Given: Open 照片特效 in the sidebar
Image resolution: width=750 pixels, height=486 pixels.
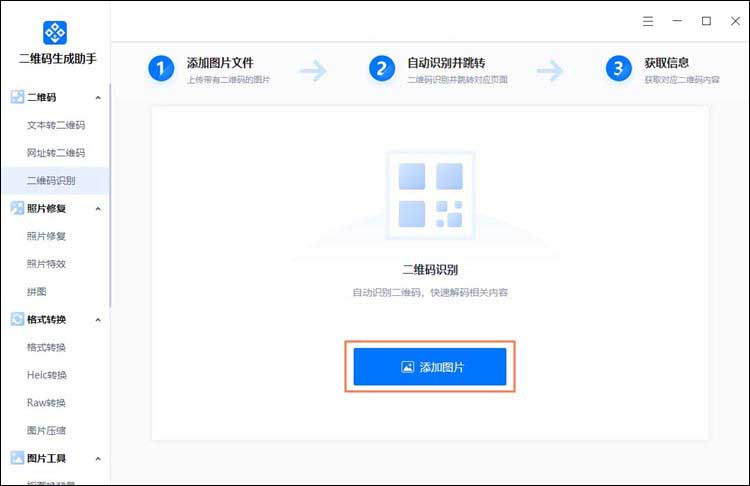Looking at the screenshot, I should point(46,264).
